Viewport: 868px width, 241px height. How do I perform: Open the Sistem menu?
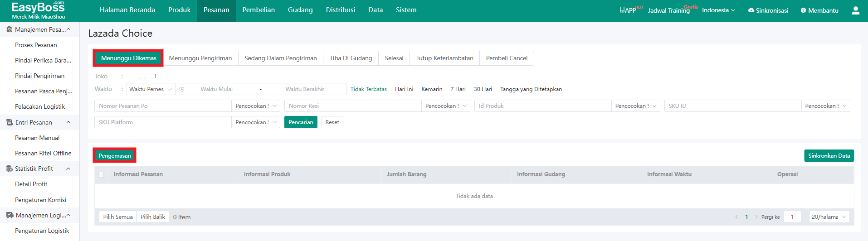(x=406, y=10)
